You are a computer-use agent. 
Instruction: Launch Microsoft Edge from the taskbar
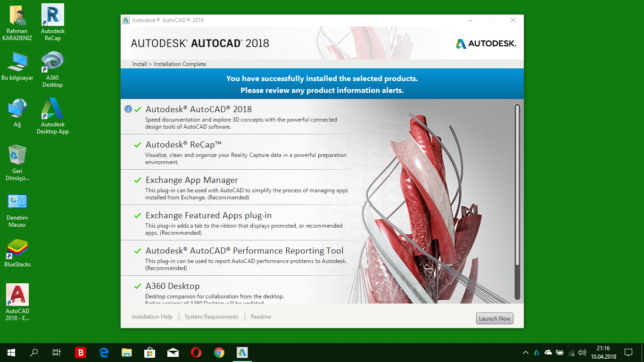tap(104, 353)
